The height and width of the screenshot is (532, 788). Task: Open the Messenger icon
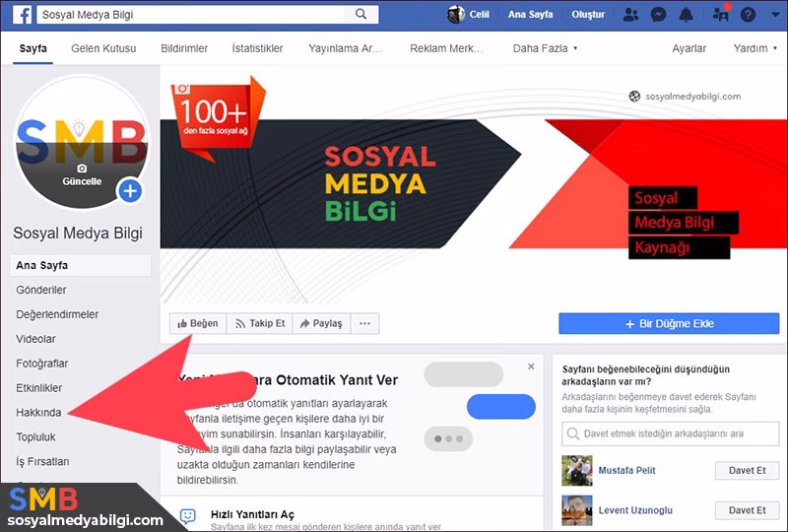coord(658,15)
